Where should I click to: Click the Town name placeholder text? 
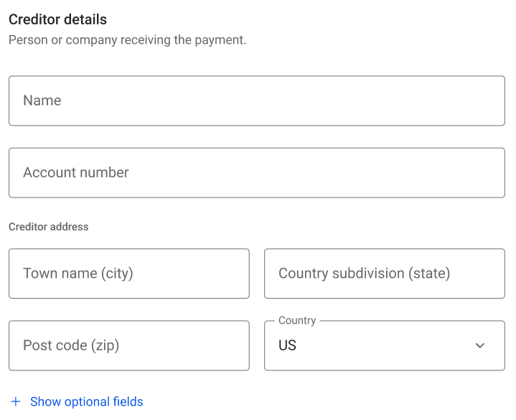pyautogui.click(x=78, y=274)
